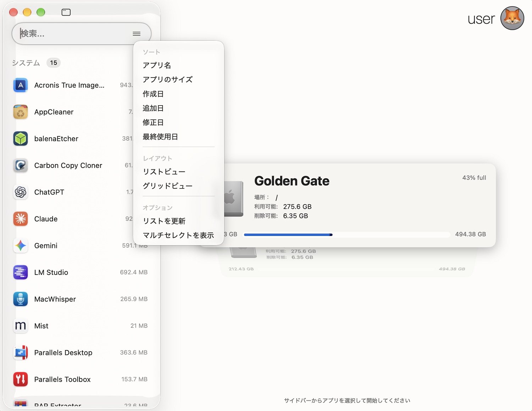Screen dimensions: 532x411
Task: Select the Parallels Desktop app name
Action: click(x=63, y=353)
